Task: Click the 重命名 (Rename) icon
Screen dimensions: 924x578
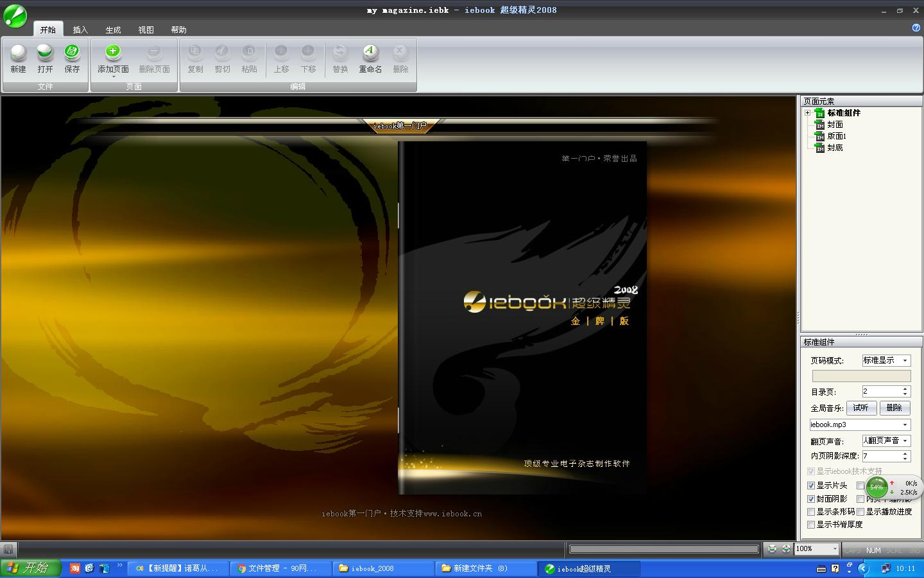Action: pos(370,52)
